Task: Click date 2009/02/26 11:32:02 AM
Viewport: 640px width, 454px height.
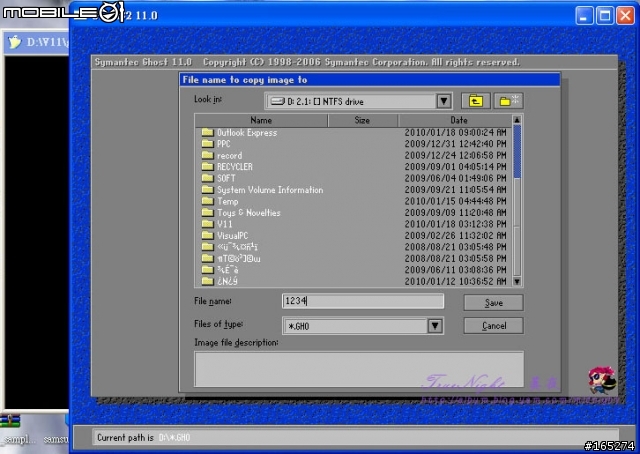Action: pos(455,235)
